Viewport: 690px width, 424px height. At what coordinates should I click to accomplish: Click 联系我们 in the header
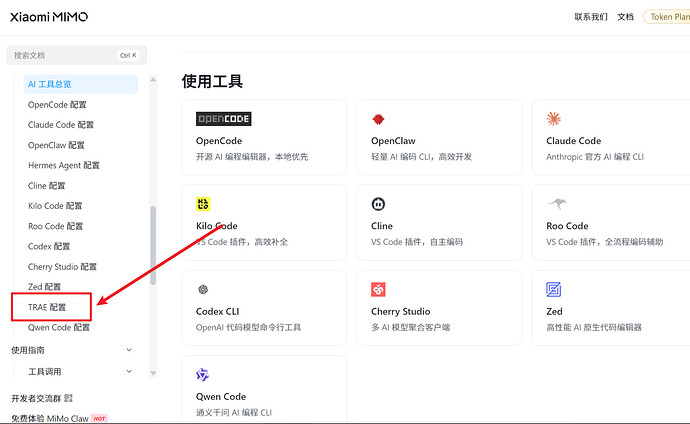coord(591,17)
